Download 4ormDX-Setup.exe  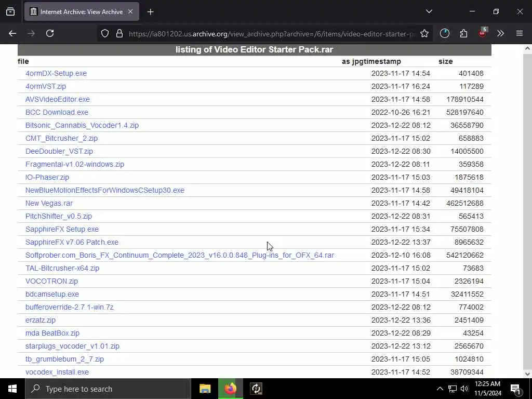[56, 73]
